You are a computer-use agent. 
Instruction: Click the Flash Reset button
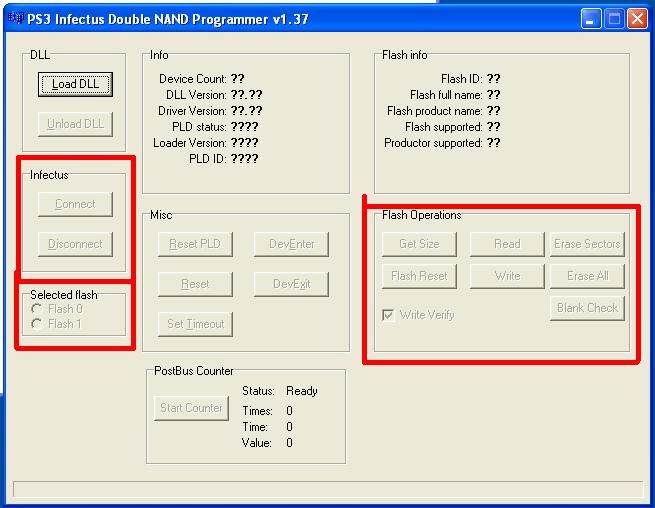click(419, 276)
